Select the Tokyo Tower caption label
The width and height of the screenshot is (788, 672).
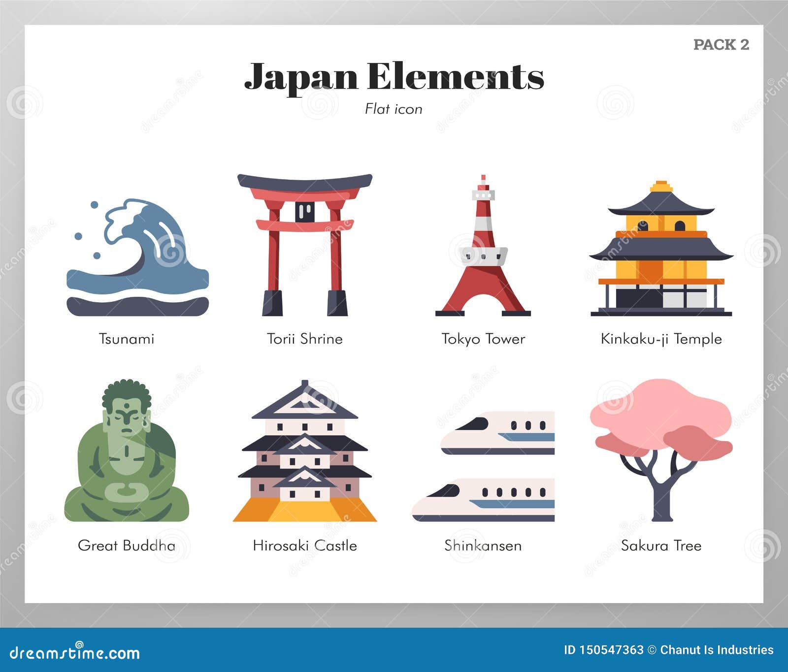coord(482,339)
